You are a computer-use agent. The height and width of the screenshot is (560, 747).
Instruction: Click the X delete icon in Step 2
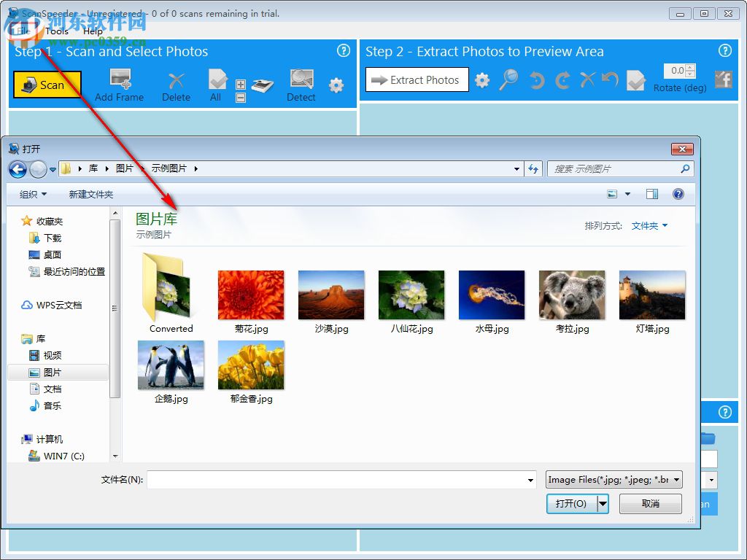pos(587,79)
